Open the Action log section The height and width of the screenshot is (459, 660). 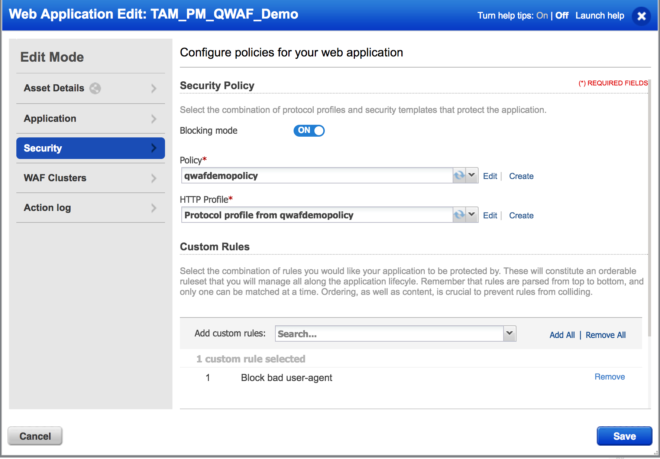[x=90, y=208]
